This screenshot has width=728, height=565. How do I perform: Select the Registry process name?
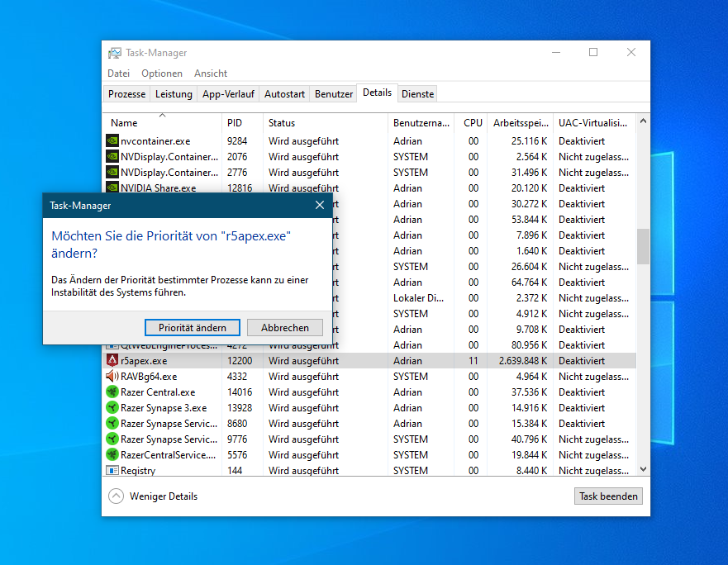(138, 470)
